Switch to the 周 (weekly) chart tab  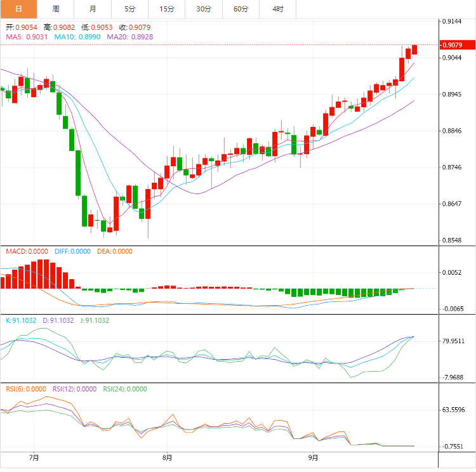pyautogui.click(x=56, y=9)
